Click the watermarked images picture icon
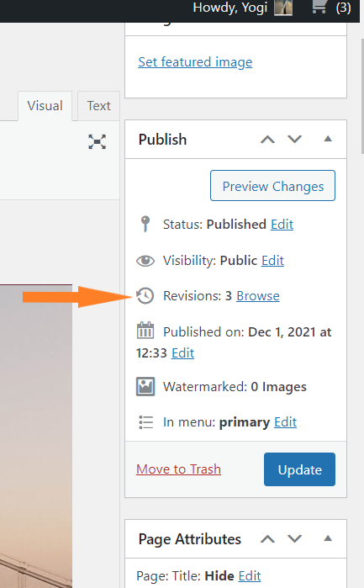The height and width of the screenshot is (588, 364). (x=145, y=387)
